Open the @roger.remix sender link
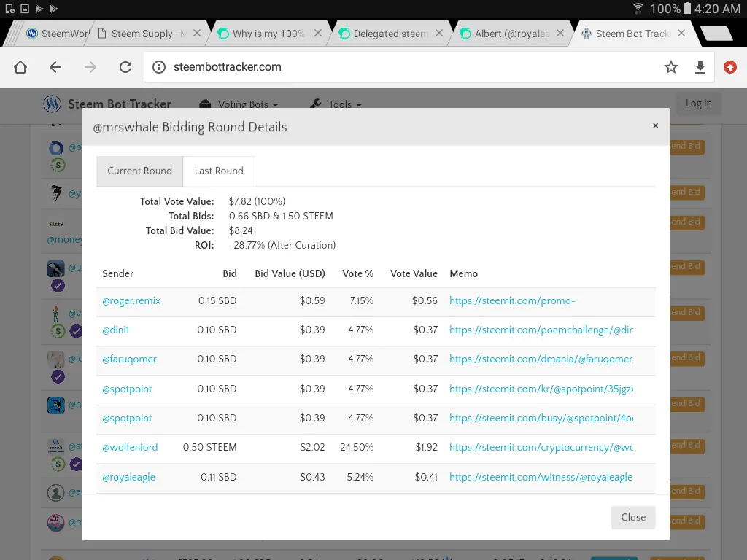 tap(131, 301)
